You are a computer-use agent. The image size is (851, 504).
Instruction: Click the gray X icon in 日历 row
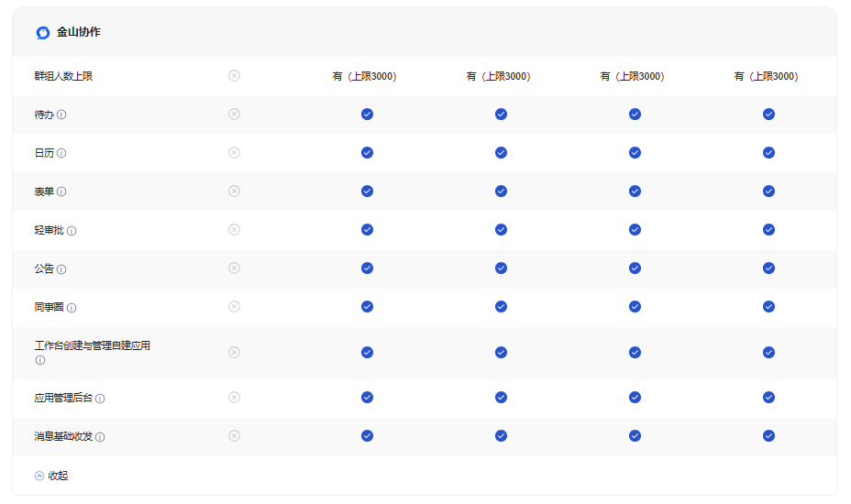tap(234, 152)
